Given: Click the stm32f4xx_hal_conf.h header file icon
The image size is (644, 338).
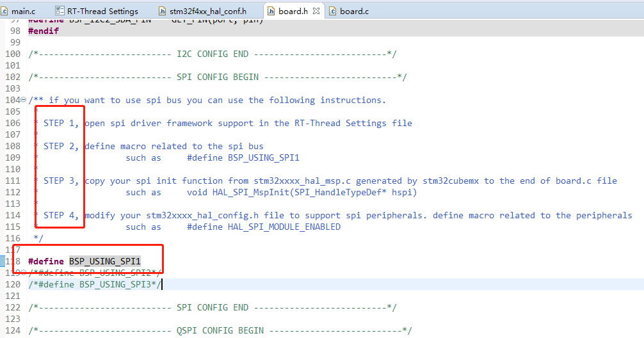Looking at the screenshot, I should (162, 11).
